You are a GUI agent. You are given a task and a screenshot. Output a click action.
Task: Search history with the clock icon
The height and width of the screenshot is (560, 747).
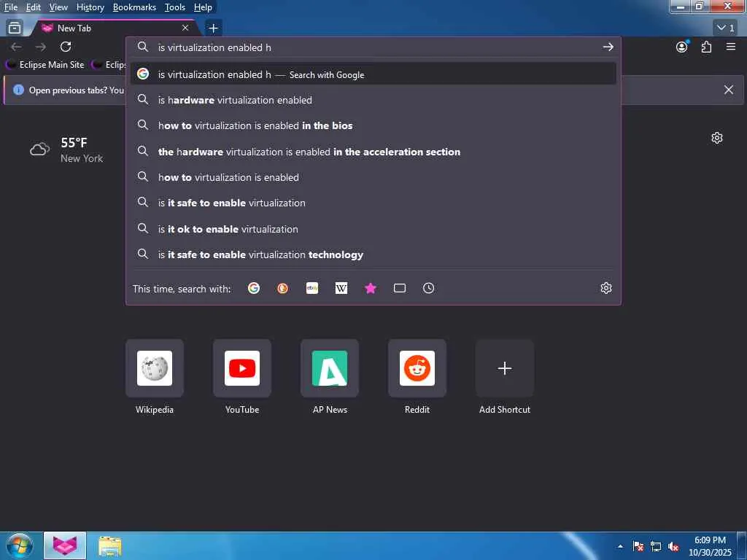click(x=429, y=288)
